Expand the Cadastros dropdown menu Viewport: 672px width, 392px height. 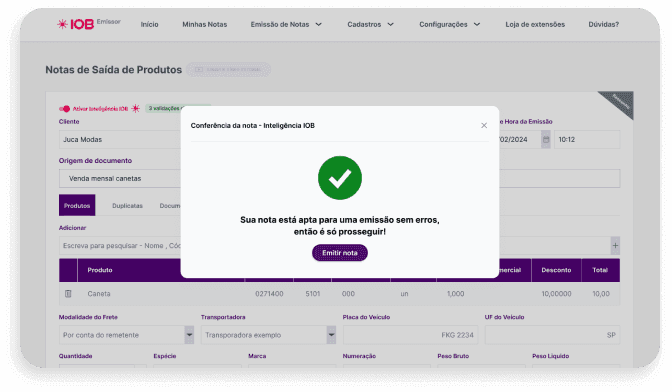[370, 24]
